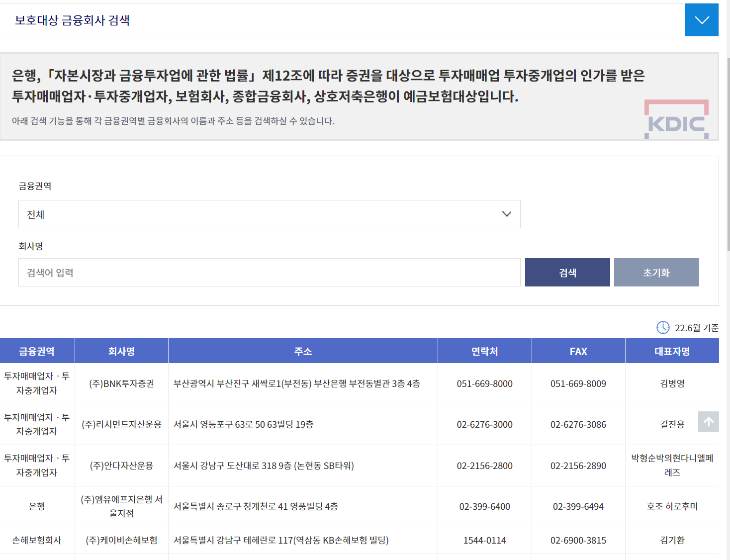Click the 은행 sector cell
Image resolution: width=730 pixels, height=560 pixels.
[37, 506]
